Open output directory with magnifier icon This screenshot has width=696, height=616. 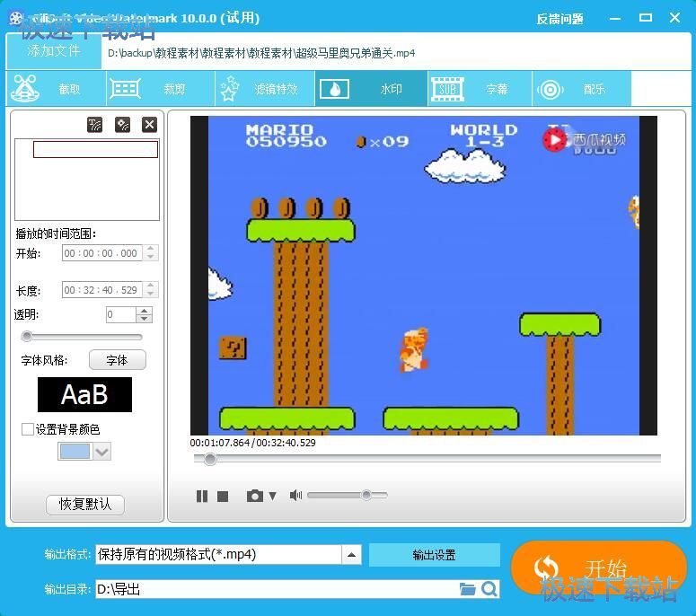489,589
